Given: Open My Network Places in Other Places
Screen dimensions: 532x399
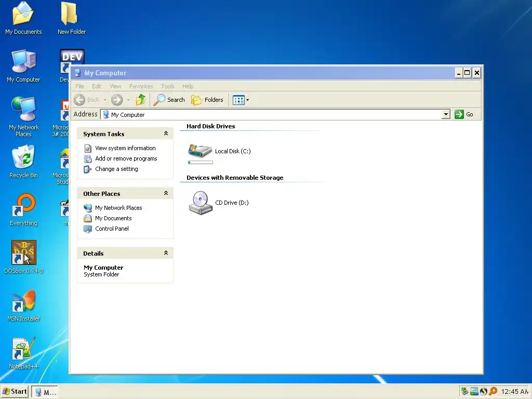Looking at the screenshot, I should coord(118,208).
